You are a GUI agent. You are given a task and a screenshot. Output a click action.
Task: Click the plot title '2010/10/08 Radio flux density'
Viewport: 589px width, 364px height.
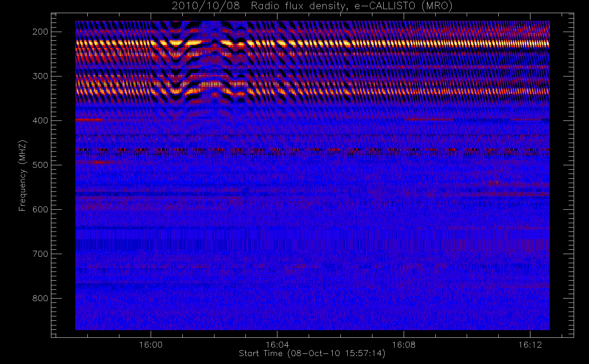tap(312, 6)
